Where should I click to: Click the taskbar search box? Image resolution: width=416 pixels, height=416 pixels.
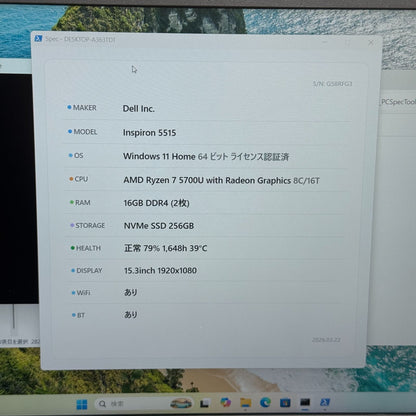point(144,404)
